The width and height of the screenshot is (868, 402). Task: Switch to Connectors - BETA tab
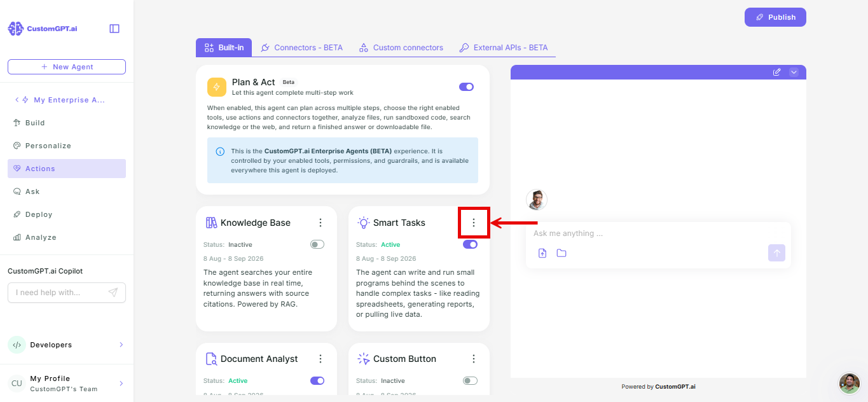coord(302,48)
